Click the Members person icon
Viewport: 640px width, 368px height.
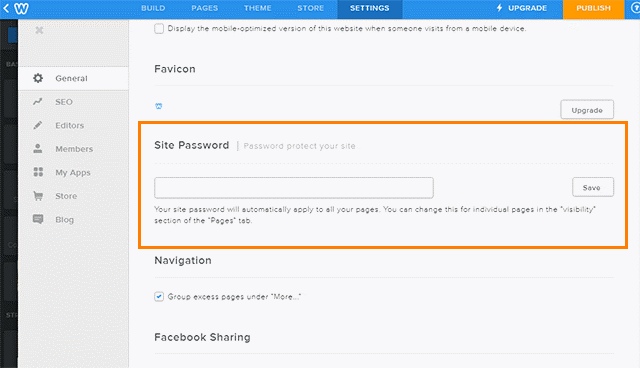click(38, 149)
